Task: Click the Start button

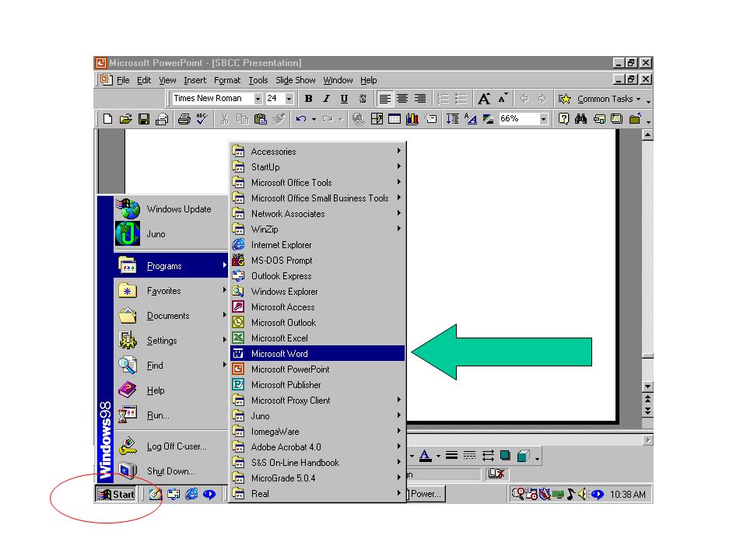Action: [116, 495]
